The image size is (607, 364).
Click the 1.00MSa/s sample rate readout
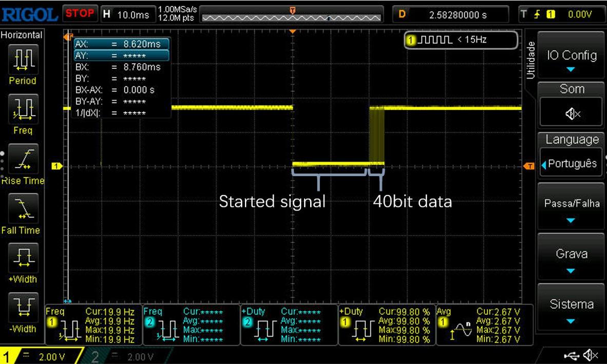(x=177, y=9)
